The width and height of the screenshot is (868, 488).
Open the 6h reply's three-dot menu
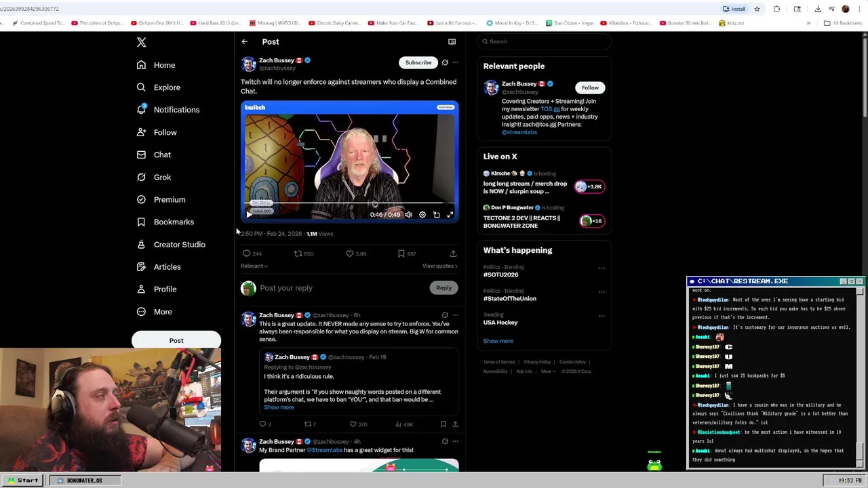coord(455,315)
